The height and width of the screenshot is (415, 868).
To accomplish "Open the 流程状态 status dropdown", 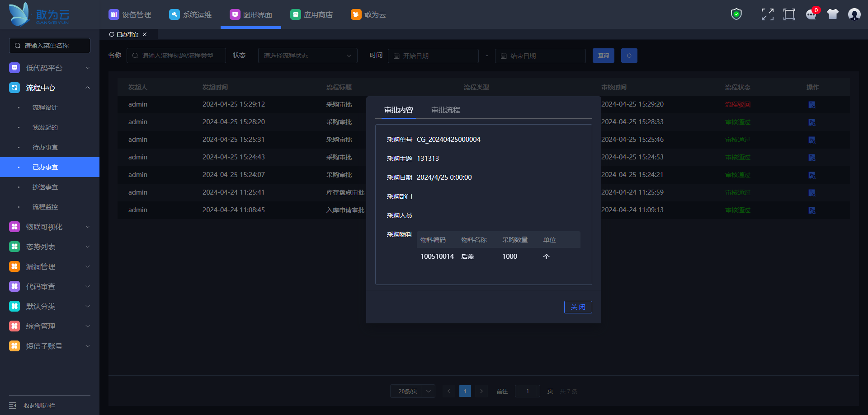I will (x=307, y=56).
